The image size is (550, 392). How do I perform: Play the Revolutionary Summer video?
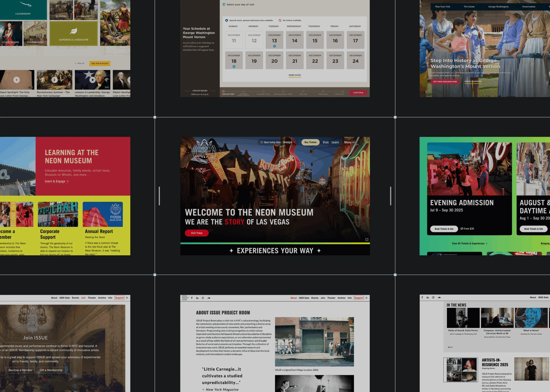coord(55,80)
